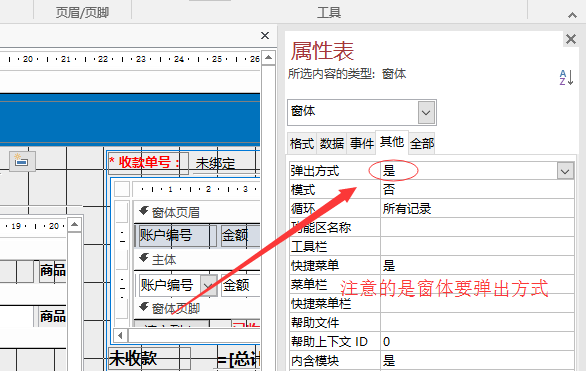Click the subform selector box at ruler corner
The width and height of the screenshot is (586, 371).
pyautogui.click(x=122, y=189)
